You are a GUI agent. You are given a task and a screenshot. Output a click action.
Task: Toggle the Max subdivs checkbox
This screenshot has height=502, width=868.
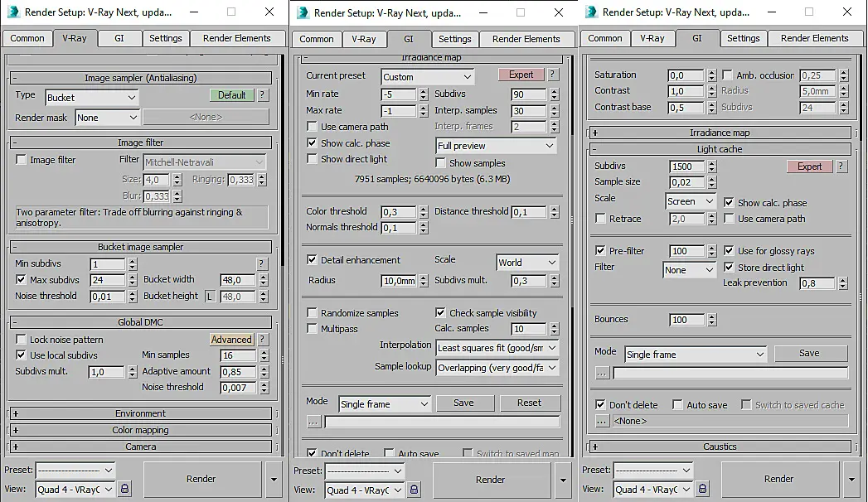coord(21,280)
